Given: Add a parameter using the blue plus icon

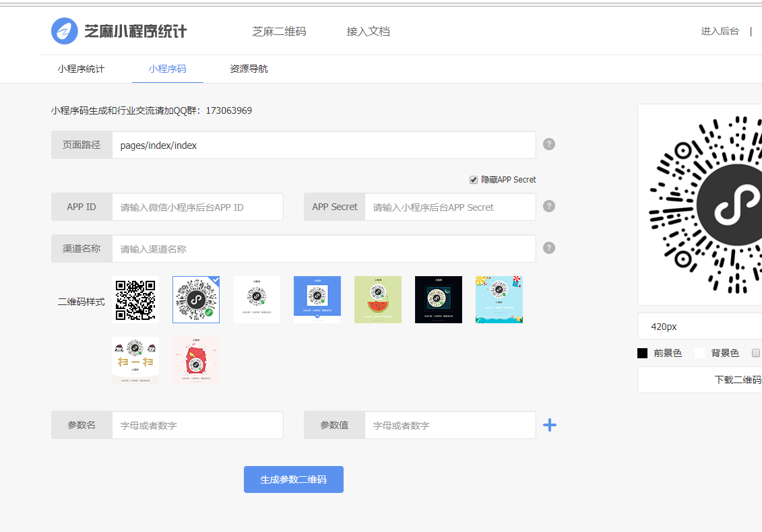Looking at the screenshot, I should (x=550, y=425).
